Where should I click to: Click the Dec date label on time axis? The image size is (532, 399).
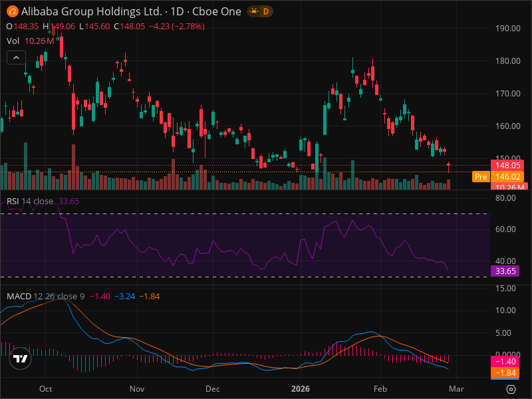coord(212,389)
